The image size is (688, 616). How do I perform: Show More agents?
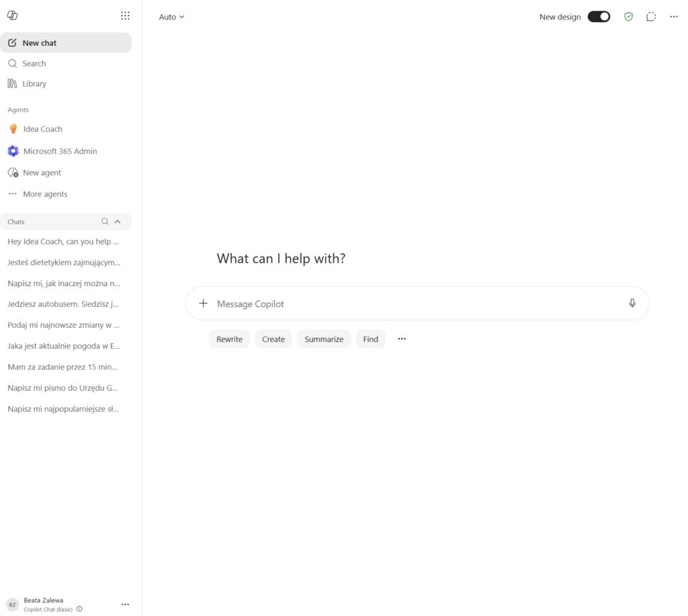[x=66, y=194]
